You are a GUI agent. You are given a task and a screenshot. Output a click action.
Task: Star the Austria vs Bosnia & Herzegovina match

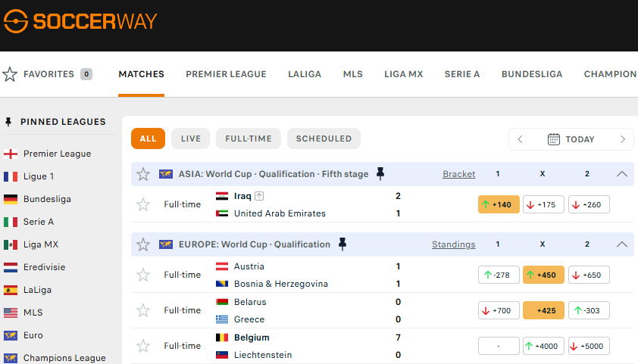pyautogui.click(x=143, y=275)
